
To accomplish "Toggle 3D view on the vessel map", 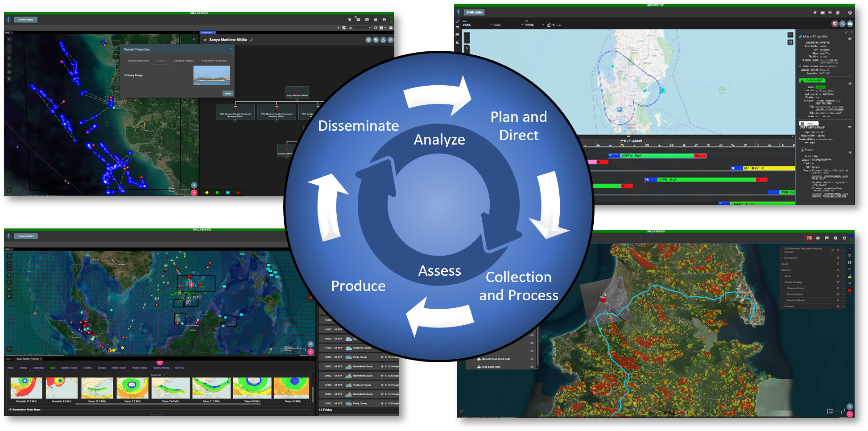I will coord(9,71).
